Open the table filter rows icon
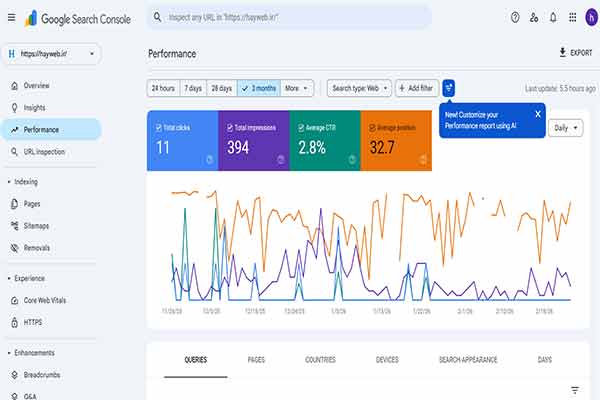 [x=575, y=390]
